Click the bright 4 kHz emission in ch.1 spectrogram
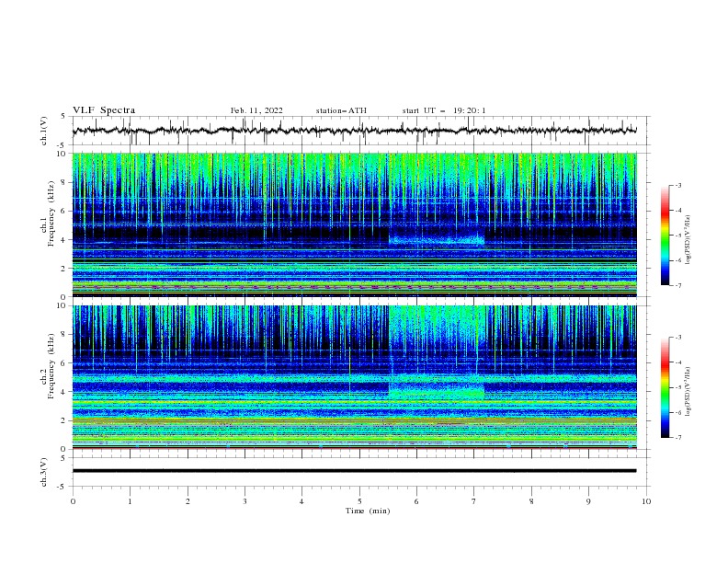This screenshot has width=728, height=563. click(x=437, y=240)
